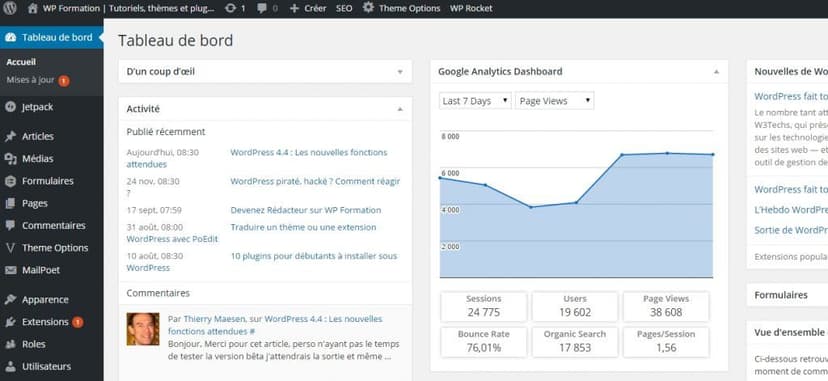The height and width of the screenshot is (381, 828).
Task: Click the Utilisateurs person icon
Action: click(10, 366)
